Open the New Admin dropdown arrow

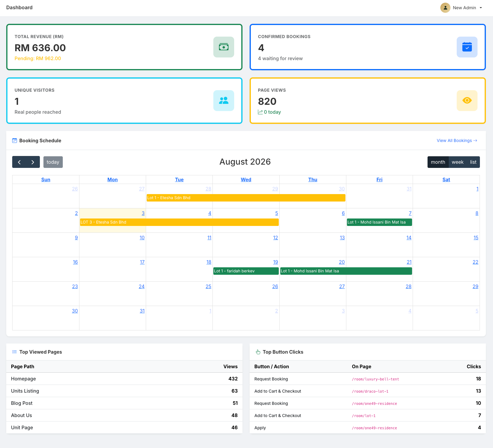pyautogui.click(x=481, y=8)
